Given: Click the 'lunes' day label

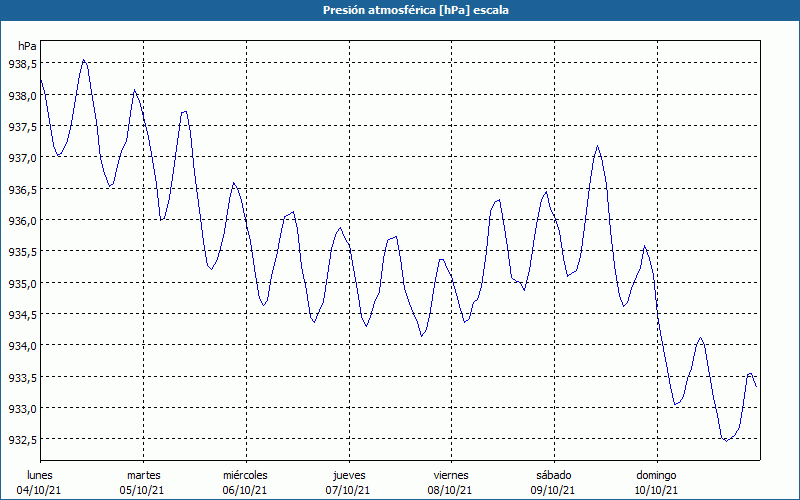Looking at the screenshot, I should (x=40, y=475).
